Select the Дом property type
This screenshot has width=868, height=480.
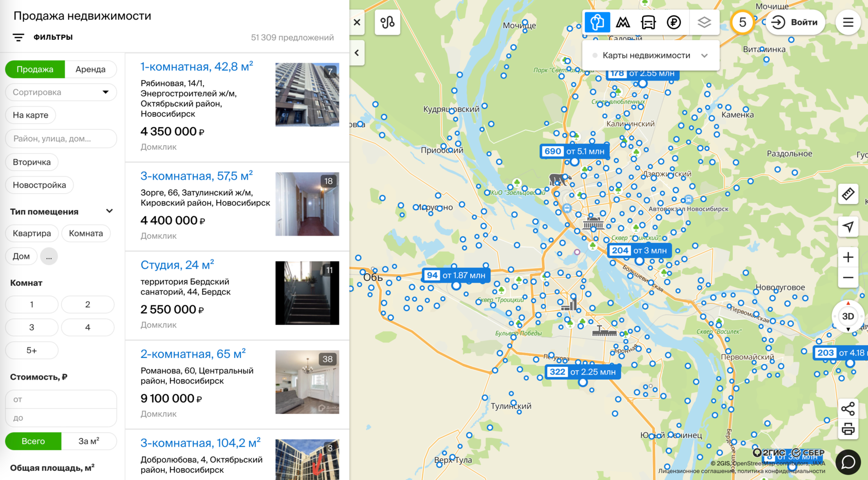(x=21, y=256)
